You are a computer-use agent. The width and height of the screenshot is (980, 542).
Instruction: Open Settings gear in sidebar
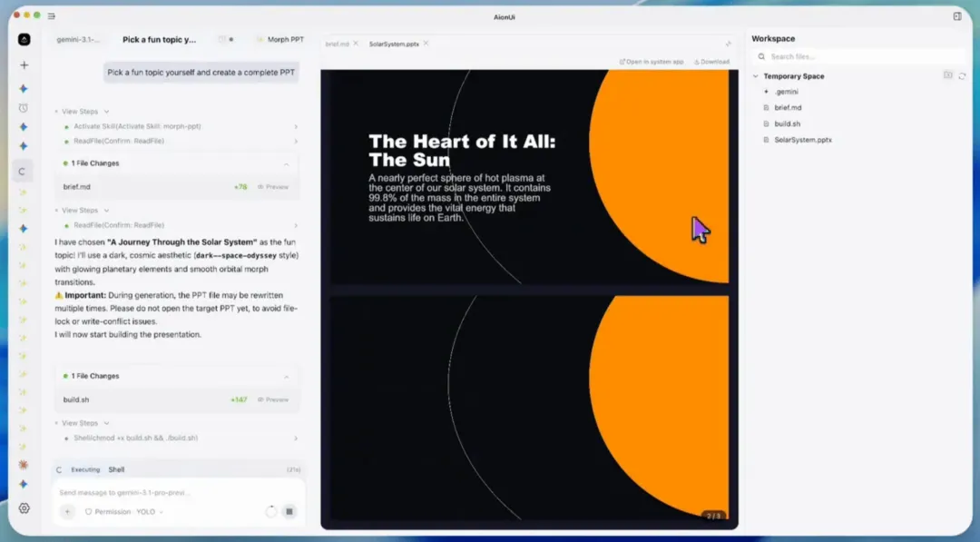pos(24,508)
